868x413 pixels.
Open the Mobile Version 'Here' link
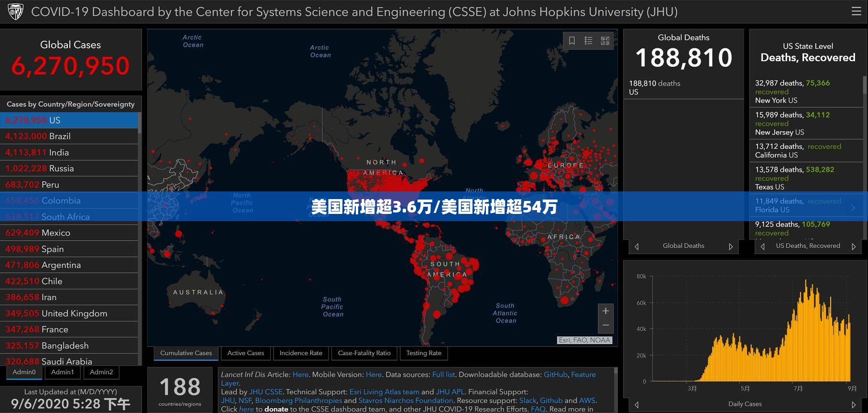[x=374, y=375]
